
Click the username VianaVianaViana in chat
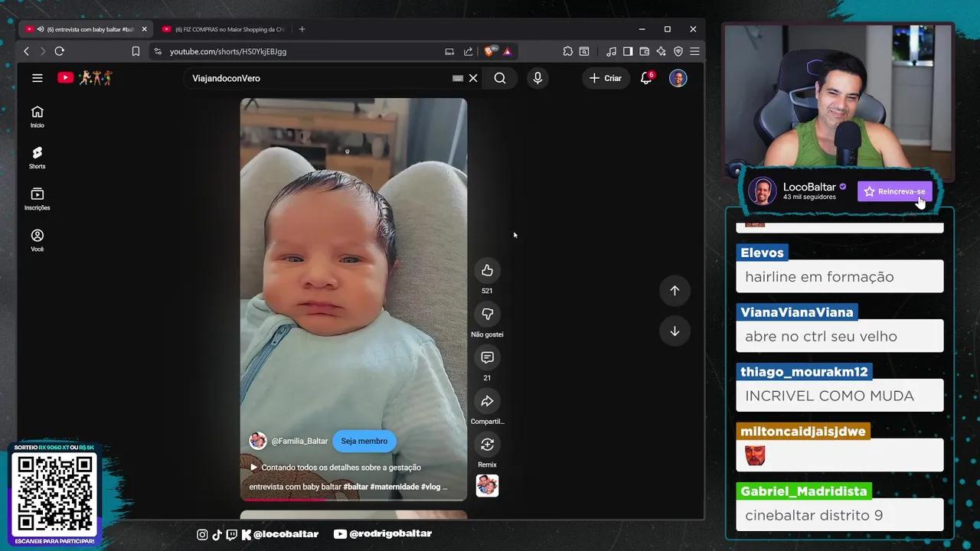click(796, 312)
